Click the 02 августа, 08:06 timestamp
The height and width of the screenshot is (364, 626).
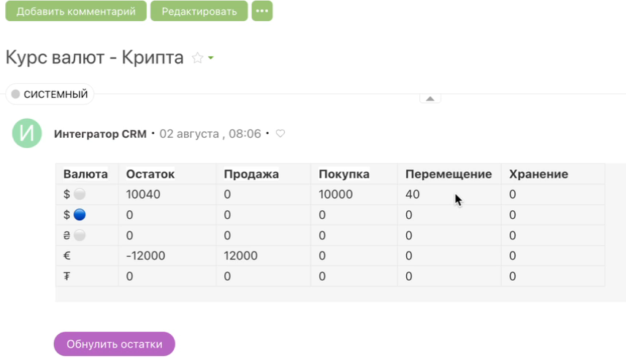210,133
